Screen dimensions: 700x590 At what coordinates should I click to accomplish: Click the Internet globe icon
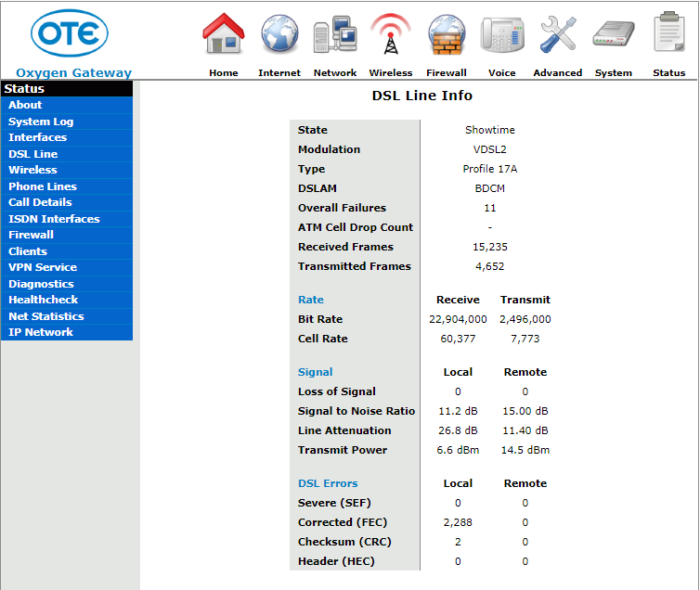coord(279,34)
